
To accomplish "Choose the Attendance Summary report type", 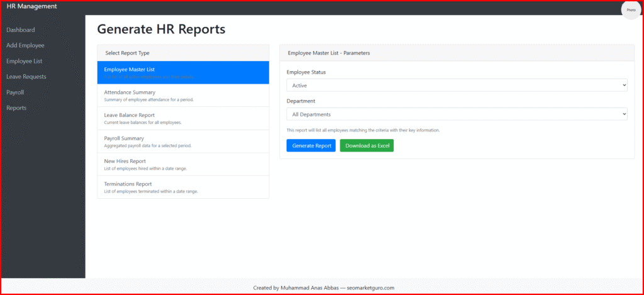I will [x=183, y=95].
